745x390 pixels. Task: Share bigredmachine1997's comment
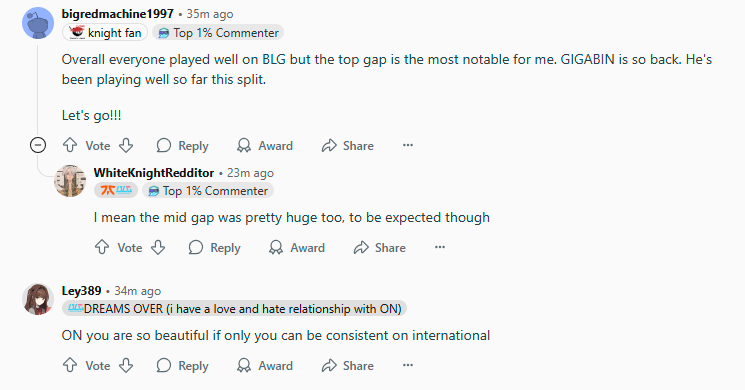pos(348,145)
